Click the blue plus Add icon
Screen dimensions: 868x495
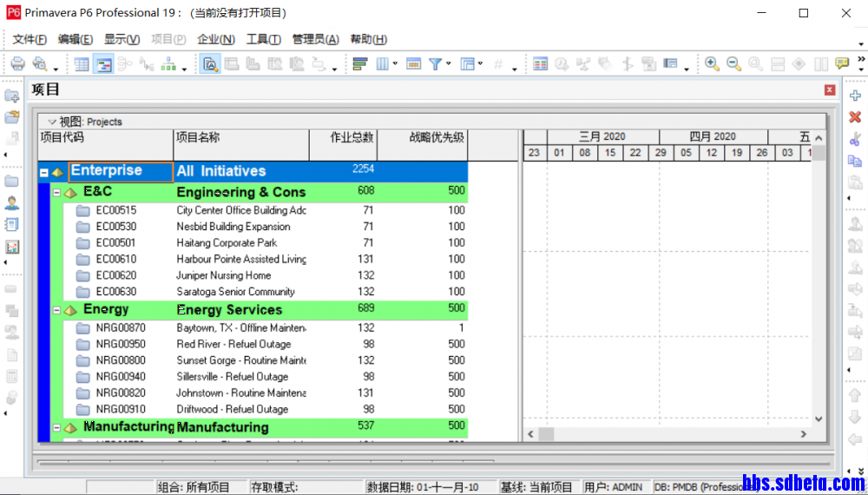click(855, 96)
